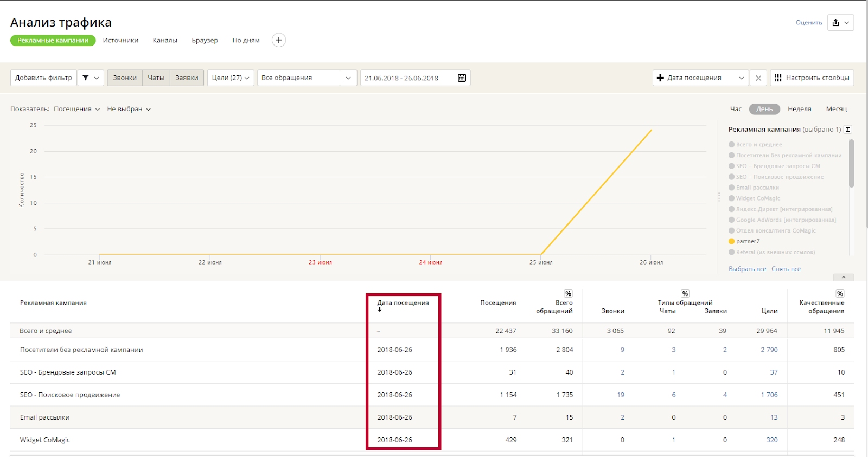This screenshot has height=457, width=868.
Task: Switch to Источники tab
Action: pyautogui.click(x=120, y=40)
